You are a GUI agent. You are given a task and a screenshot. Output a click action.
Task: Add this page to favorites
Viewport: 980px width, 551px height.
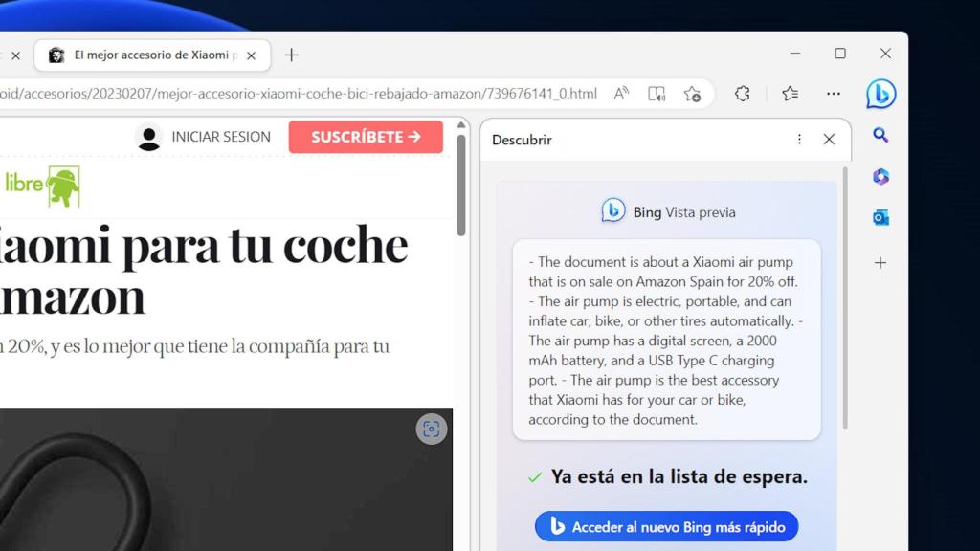[x=692, y=94]
